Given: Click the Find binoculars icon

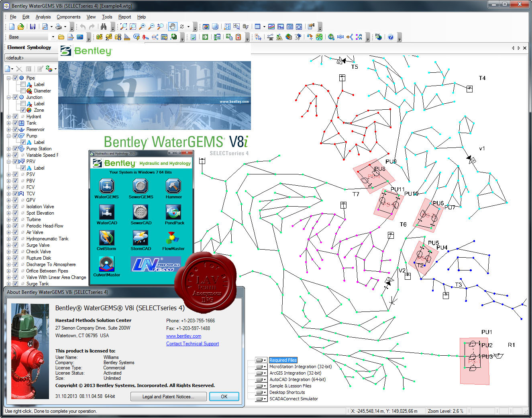Looking at the screenshot, I should 104,27.
